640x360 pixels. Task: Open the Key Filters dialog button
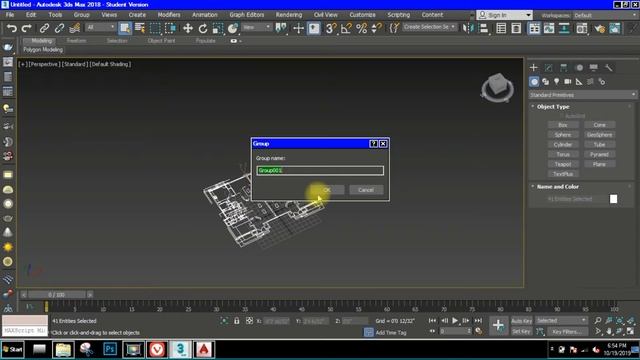click(x=567, y=331)
